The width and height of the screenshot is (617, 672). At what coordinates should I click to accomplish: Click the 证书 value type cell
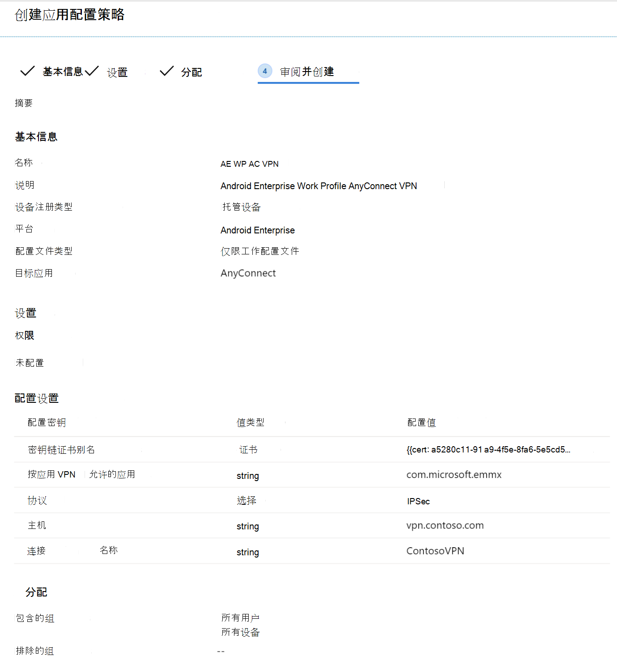248,450
